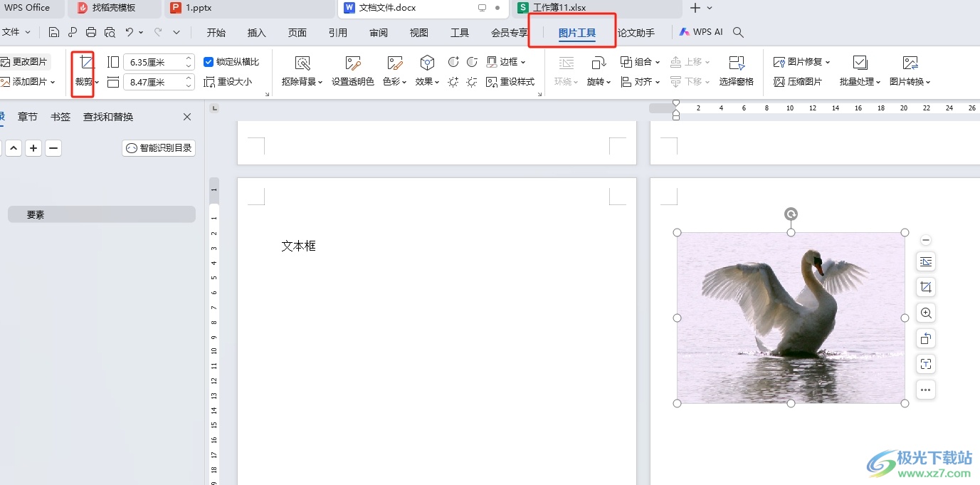Image resolution: width=980 pixels, height=485 pixels.
Task: Click the picture rotation handle
Action: tap(791, 214)
